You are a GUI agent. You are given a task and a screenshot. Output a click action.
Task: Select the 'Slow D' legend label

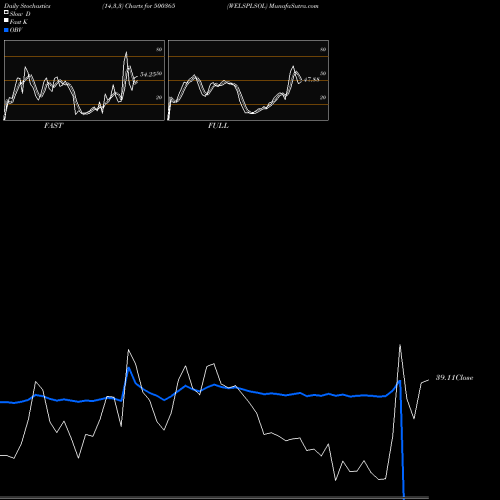tap(20, 14)
